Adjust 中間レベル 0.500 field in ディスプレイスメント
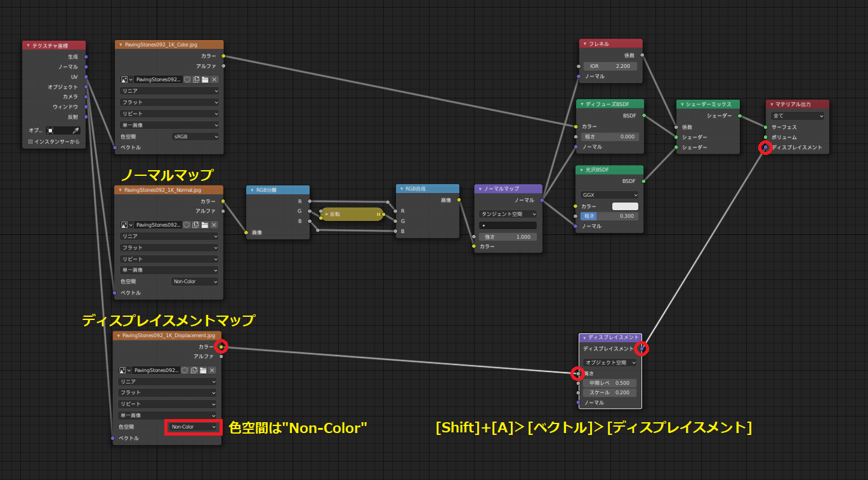The height and width of the screenshot is (480, 868). pos(609,383)
